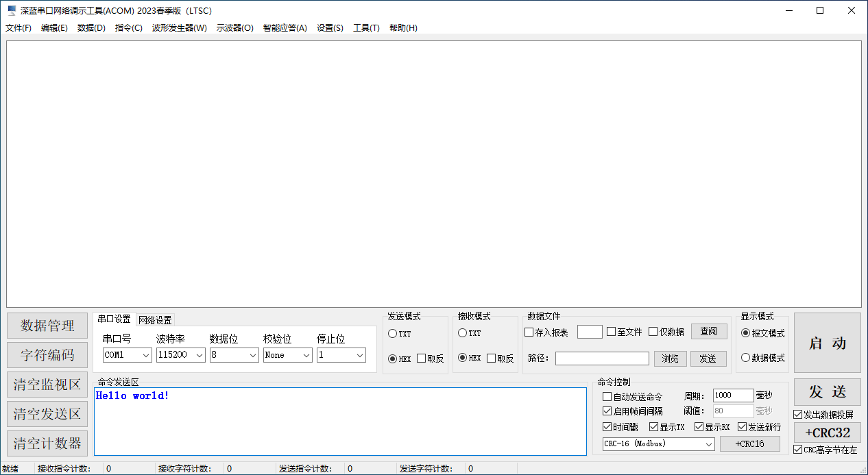
Task: Open the 帮助(H) menu
Action: (403, 28)
